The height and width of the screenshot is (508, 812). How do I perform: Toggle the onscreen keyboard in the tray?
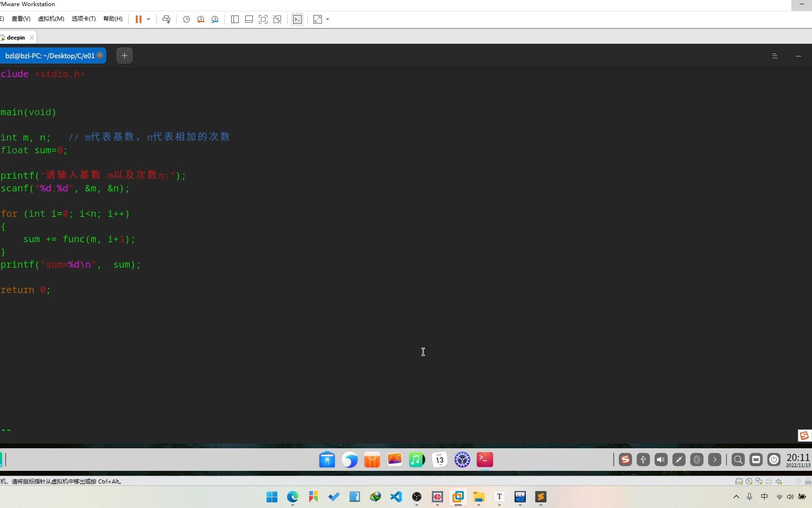756,460
